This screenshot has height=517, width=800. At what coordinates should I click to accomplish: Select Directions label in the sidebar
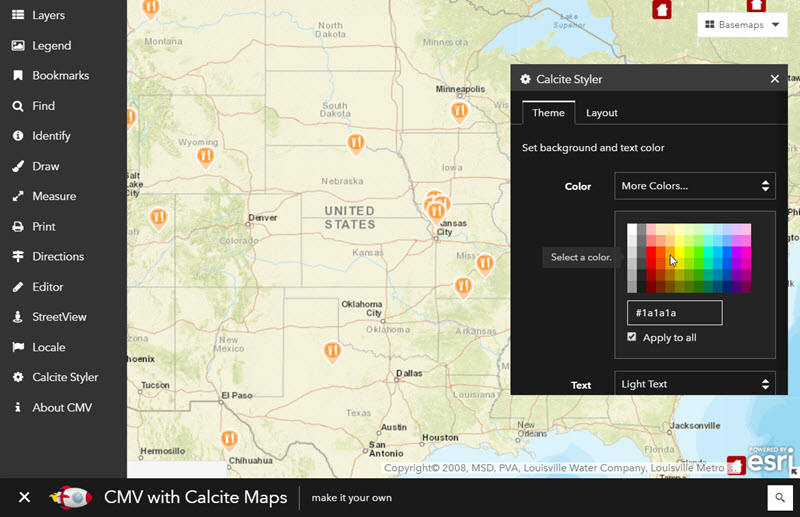click(58, 256)
